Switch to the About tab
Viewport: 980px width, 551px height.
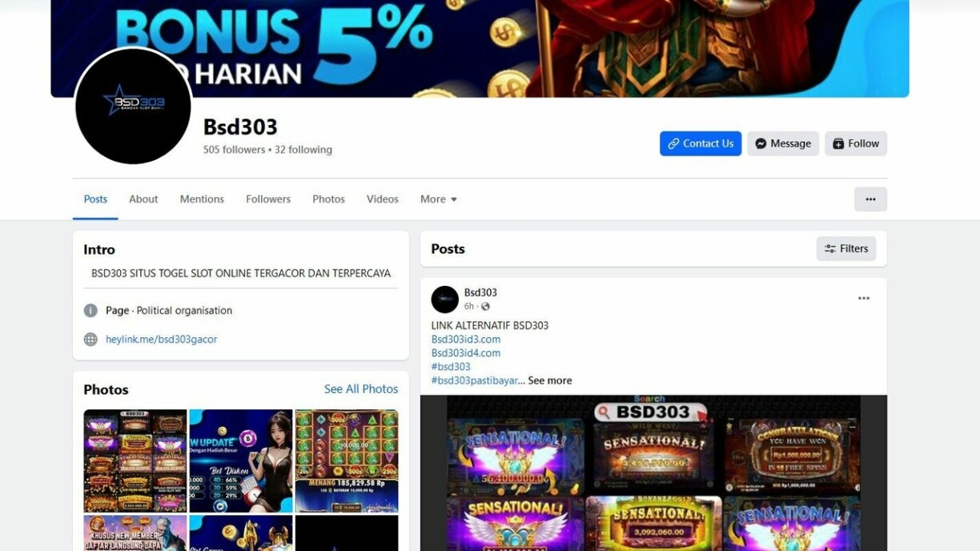(143, 199)
